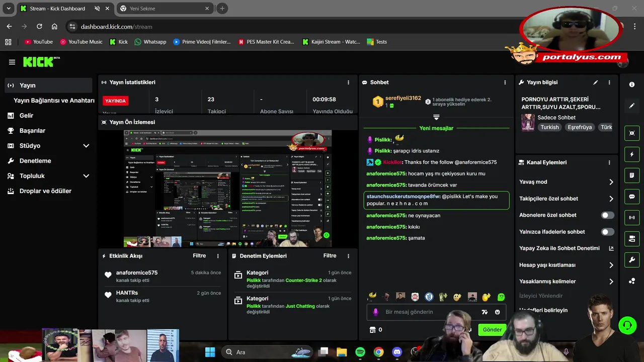This screenshot has height=362, width=644.
Task: Open Etkinlik Akışı three-dot menu
Action: pyautogui.click(x=218, y=256)
